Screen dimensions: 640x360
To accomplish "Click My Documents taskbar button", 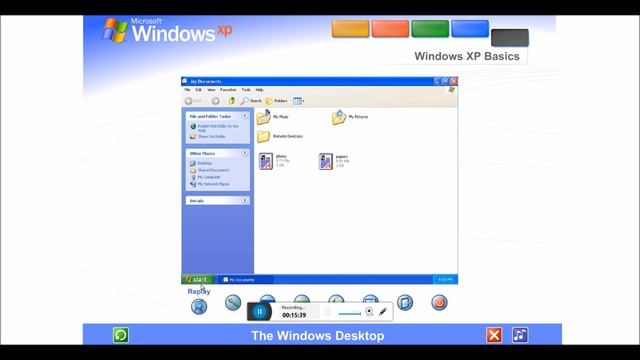I will coord(245,280).
